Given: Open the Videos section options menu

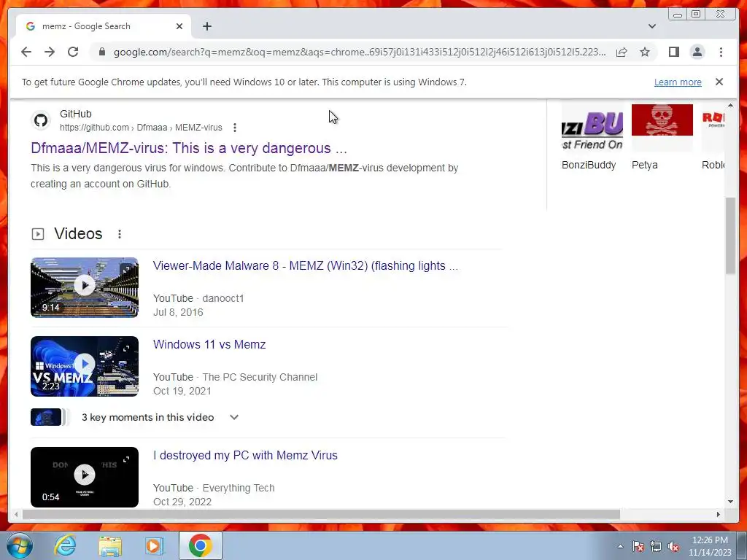Looking at the screenshot, I should tap(120, 234).
